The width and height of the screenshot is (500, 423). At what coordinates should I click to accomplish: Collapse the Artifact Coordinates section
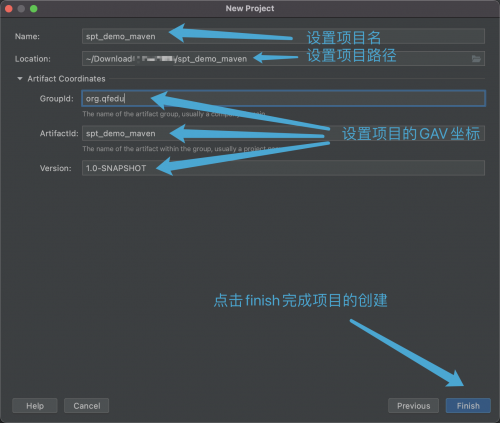(20, 79)
